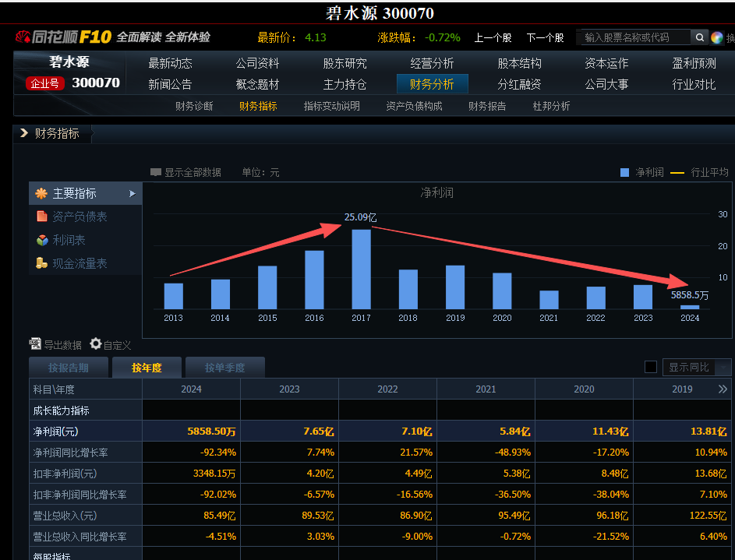Click the 导出数据 button label
This screenshot has width=735, height=560.
[x=63, y=345]
